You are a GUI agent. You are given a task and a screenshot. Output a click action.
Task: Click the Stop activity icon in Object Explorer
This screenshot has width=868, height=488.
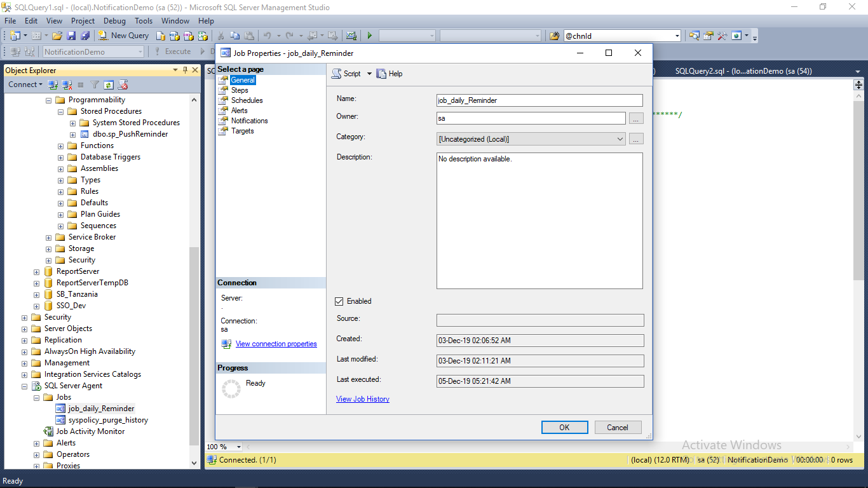81,84
